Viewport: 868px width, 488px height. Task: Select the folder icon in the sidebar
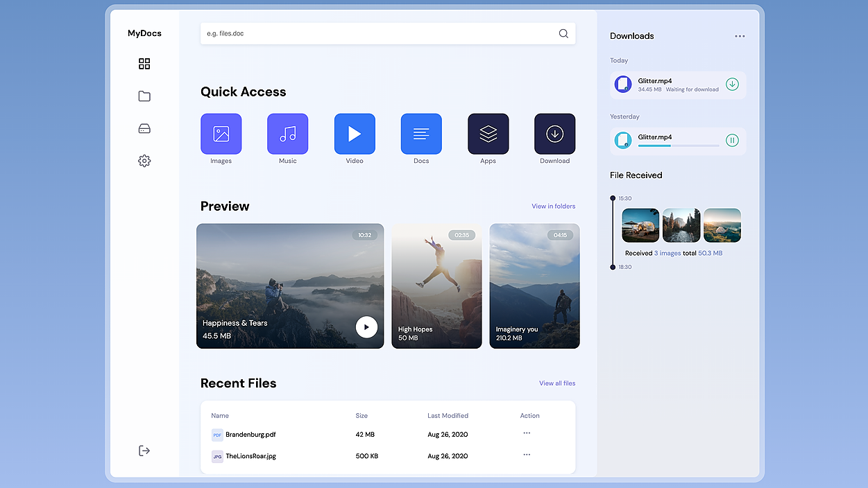(144, 96)
